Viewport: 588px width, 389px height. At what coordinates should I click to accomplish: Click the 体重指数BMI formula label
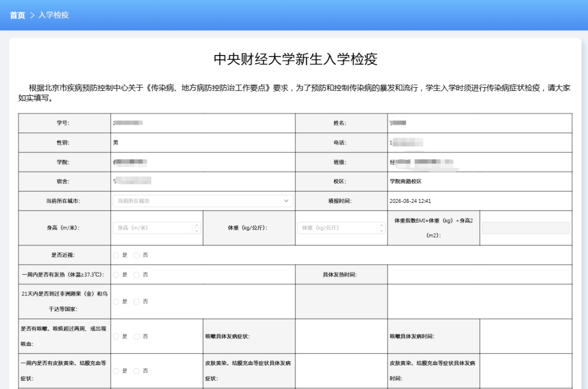[433, 228]
